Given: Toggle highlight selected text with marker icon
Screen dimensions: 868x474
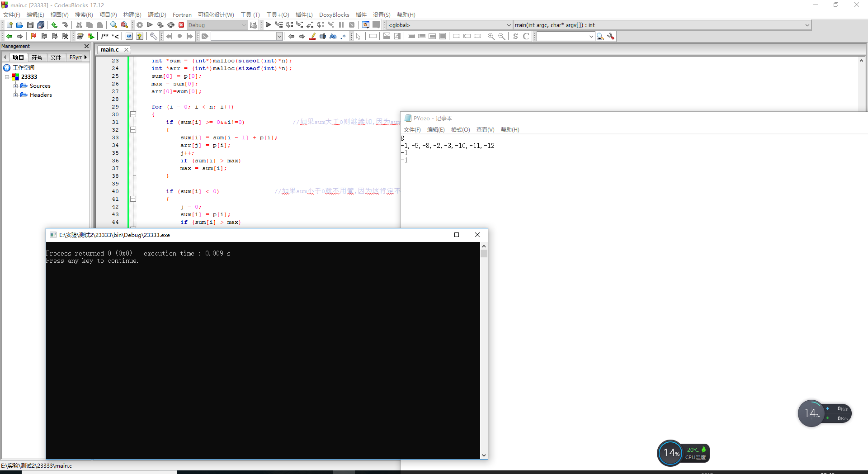Looking at the screenshot, I should [x=312, y=36].
